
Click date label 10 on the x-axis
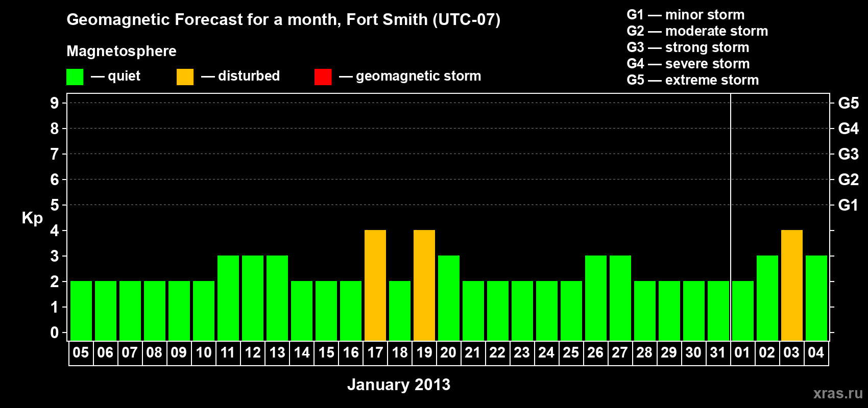point(203,352)
